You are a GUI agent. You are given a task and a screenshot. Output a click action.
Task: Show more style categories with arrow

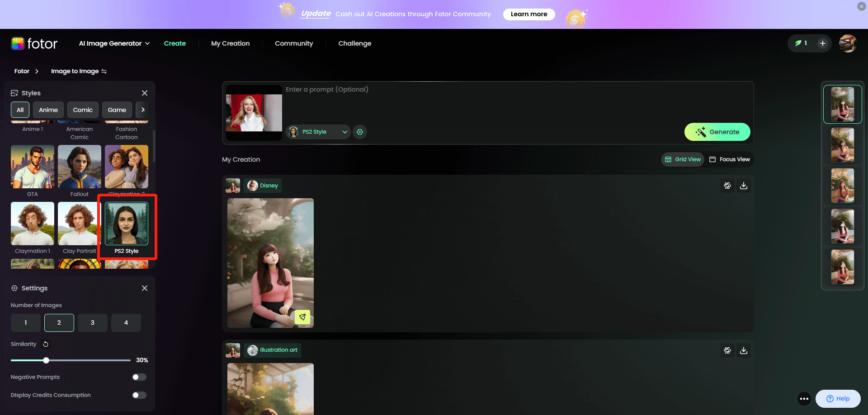pos(143,110)
